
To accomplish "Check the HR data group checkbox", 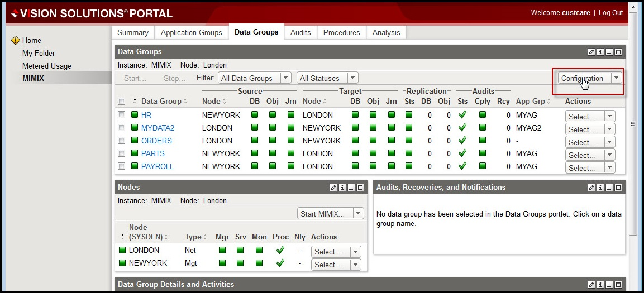I will click(121, 115).
